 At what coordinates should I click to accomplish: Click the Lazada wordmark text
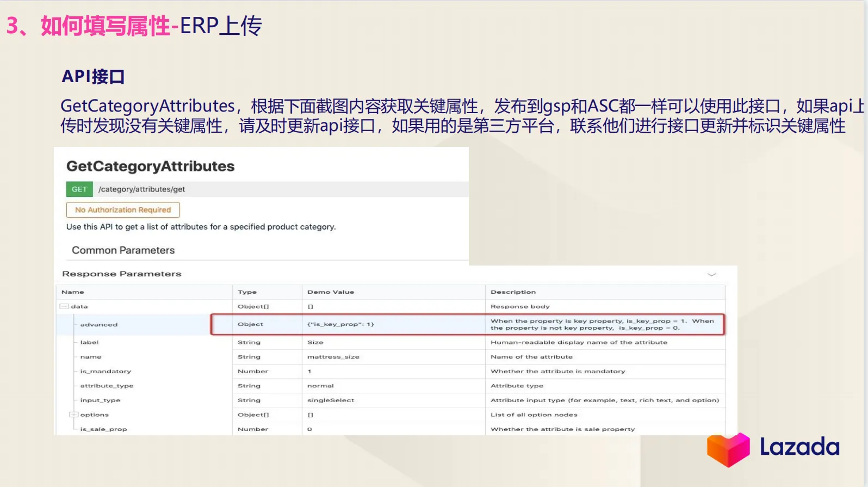799,447
